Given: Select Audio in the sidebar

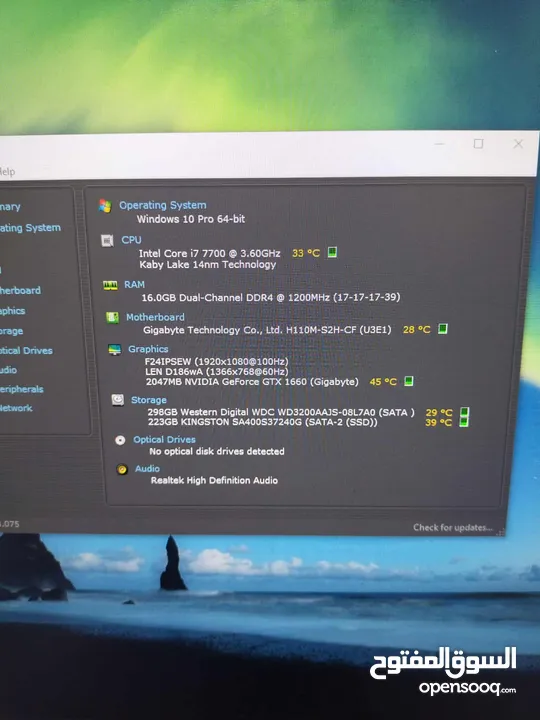Looking at the screenshot, I should coord(8,370).
